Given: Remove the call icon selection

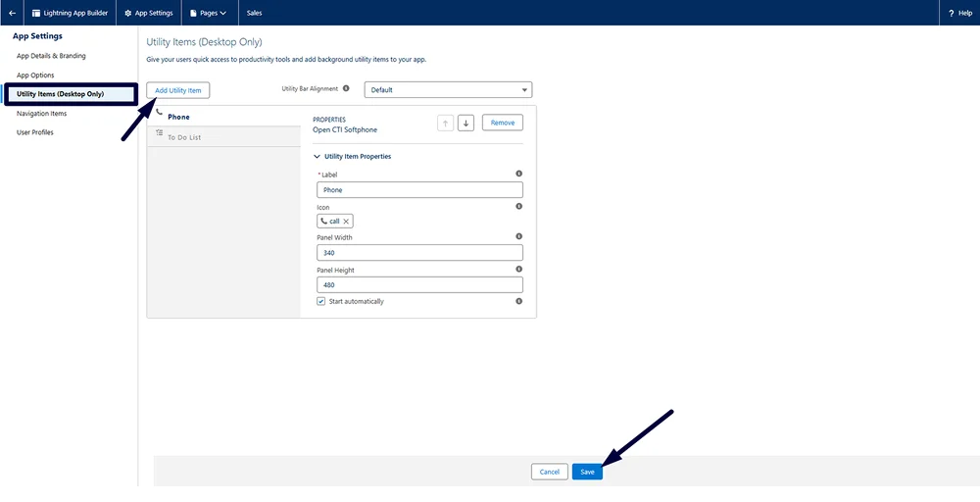Looking at the screenshot, I should (x=346, y=222).
